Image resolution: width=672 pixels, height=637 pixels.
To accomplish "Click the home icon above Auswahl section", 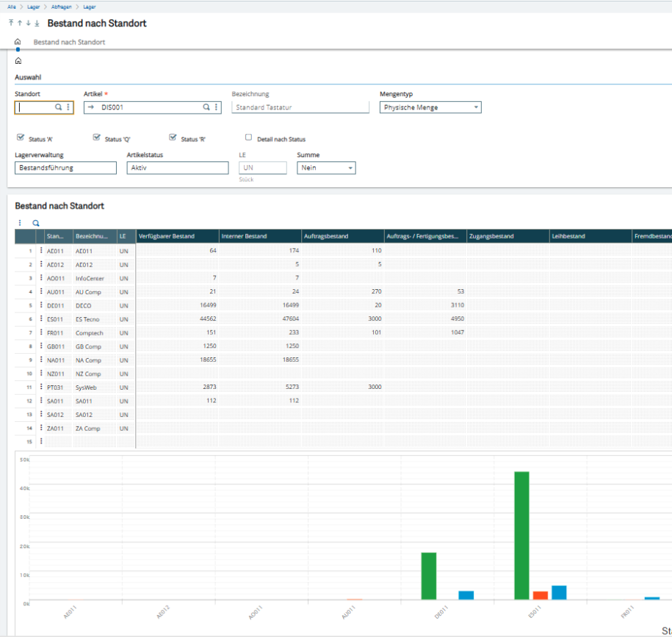I will (x=18, y=61).
